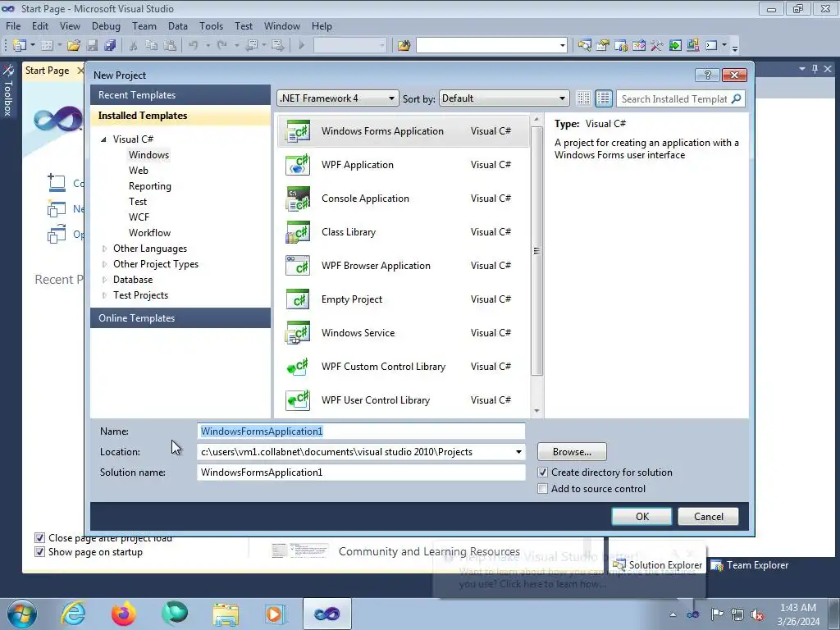Click the Windows Start orb
The height and width of the screenshot is (630, 840).
pyautogui.click(x=22, y=614)
